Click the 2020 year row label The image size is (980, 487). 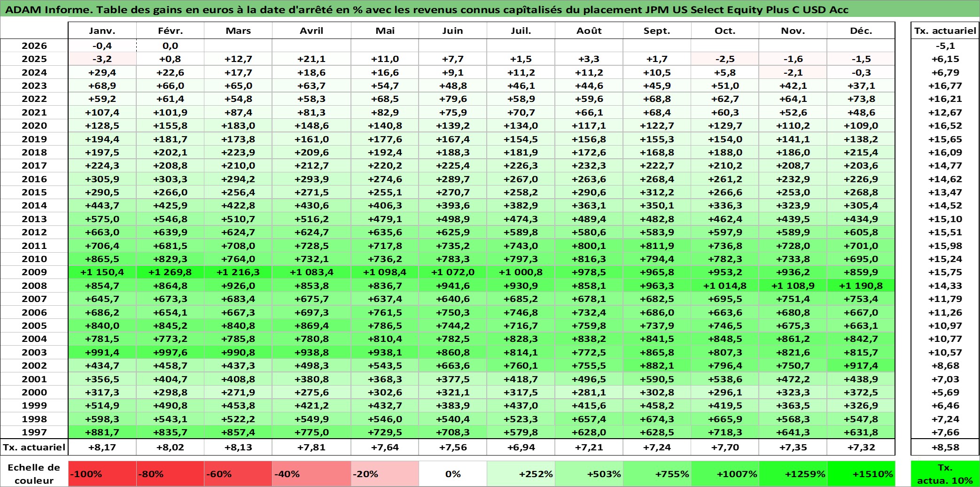click(x=34, y=125)
